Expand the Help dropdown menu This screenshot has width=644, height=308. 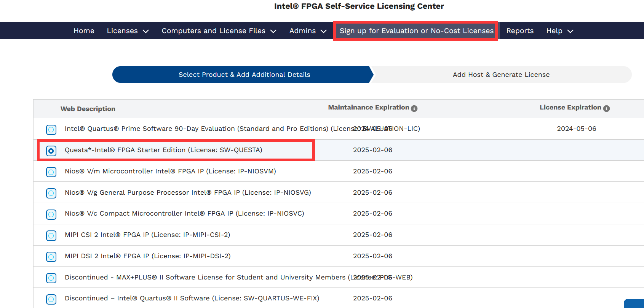click(559, 31)
